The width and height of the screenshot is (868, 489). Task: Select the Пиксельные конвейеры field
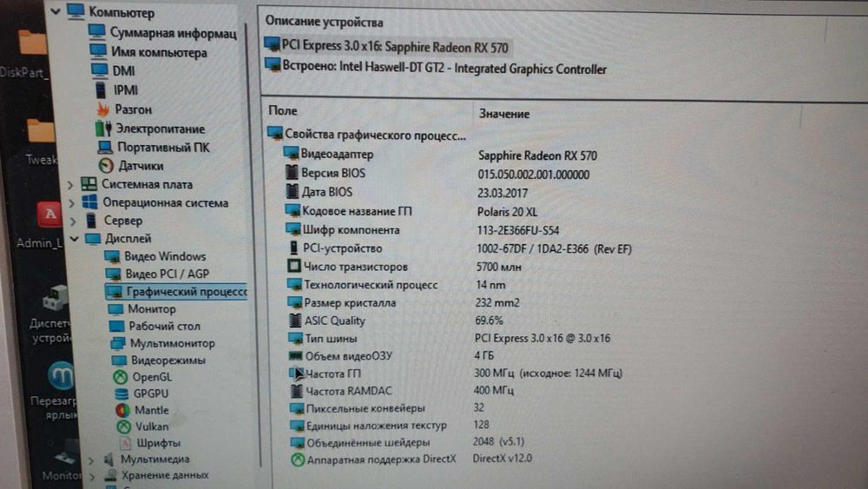click(365, 408)
